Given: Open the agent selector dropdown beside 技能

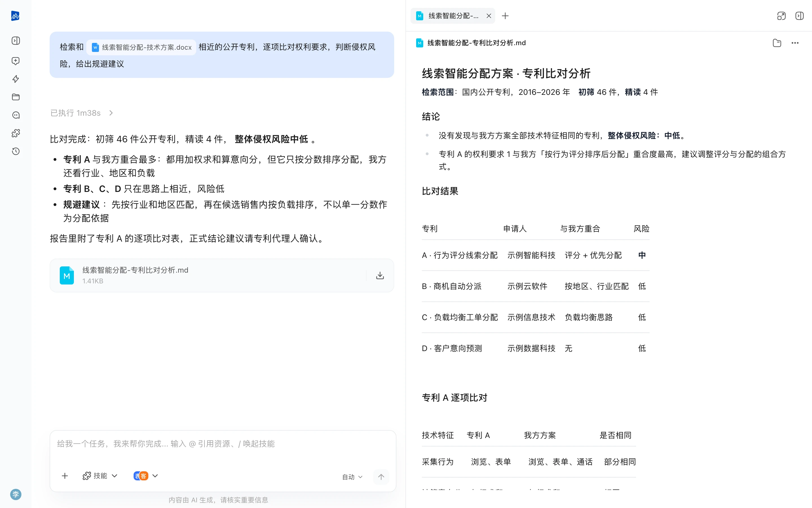Looking at the screenshot, I should click(145, 476).
